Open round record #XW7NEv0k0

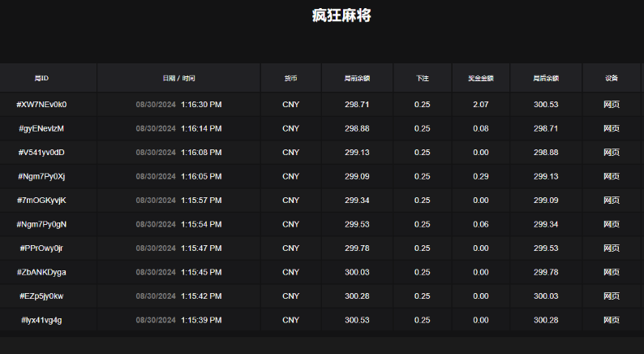coord(41,105)
